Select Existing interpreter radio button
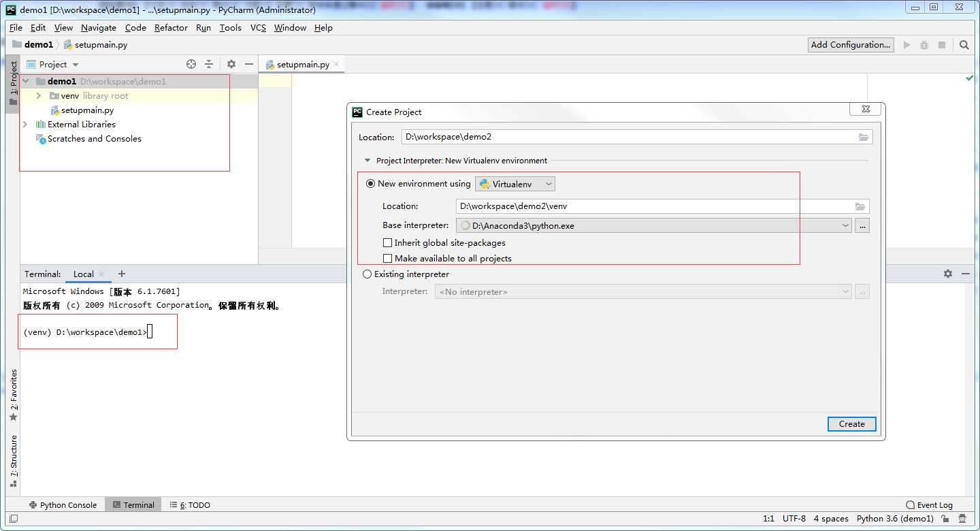The width and height of the screenshot is (980, 531). tap(367, 274)
